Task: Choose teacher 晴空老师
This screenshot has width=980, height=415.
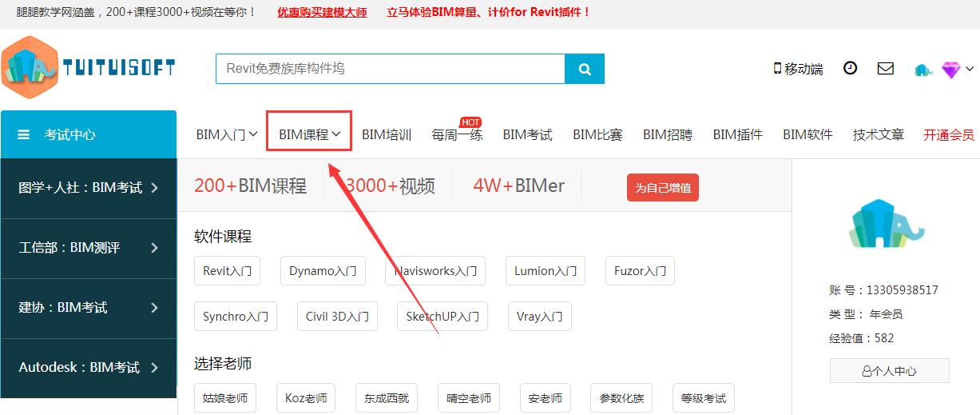Action: [x=469, y=398]
